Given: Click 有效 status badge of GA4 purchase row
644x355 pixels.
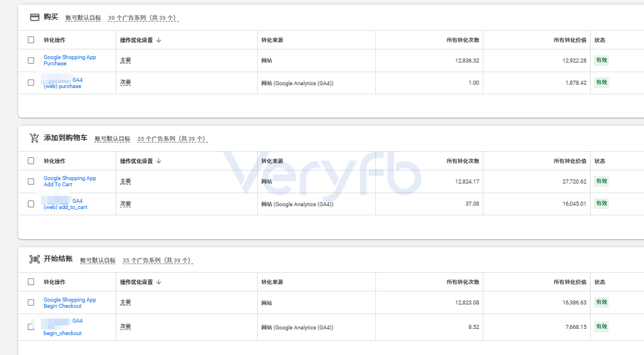Looking at the screenshot, I should point(601,82).
